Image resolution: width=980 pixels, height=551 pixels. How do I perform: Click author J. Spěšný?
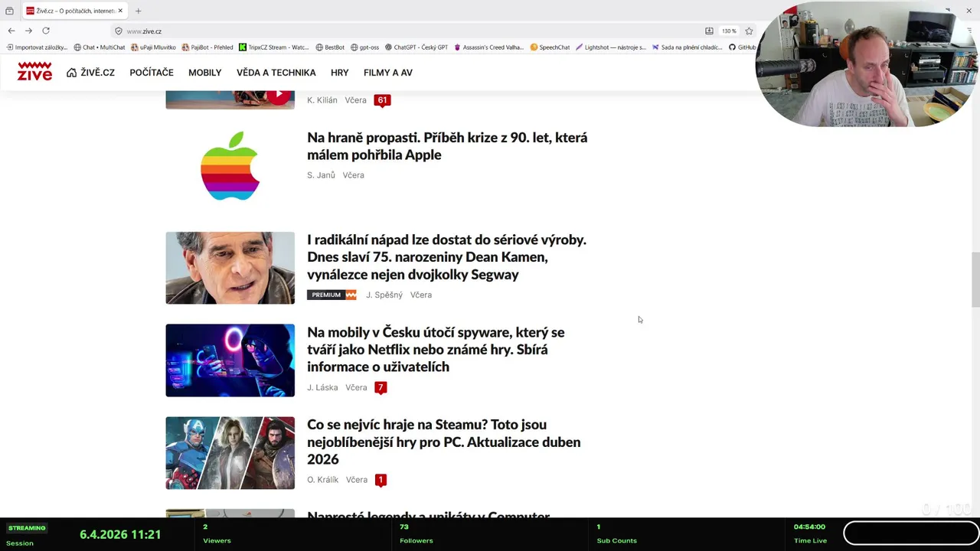(x=384, y=295)
